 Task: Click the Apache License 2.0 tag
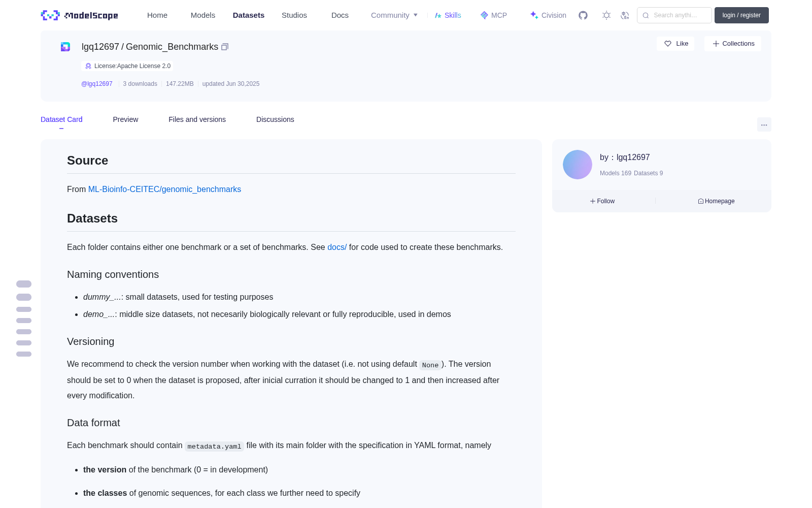(127, 66)
